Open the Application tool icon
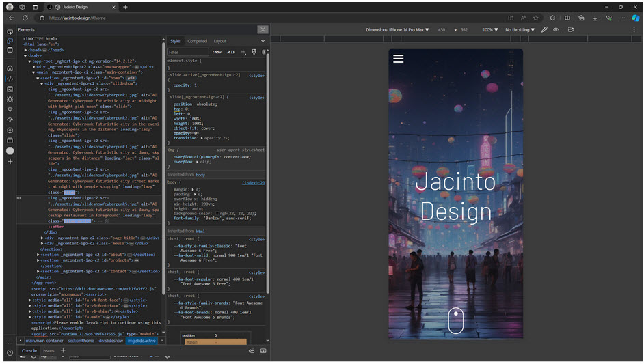Screen dimensions: 644x364 pyautogui.click(x=10, y=141)
